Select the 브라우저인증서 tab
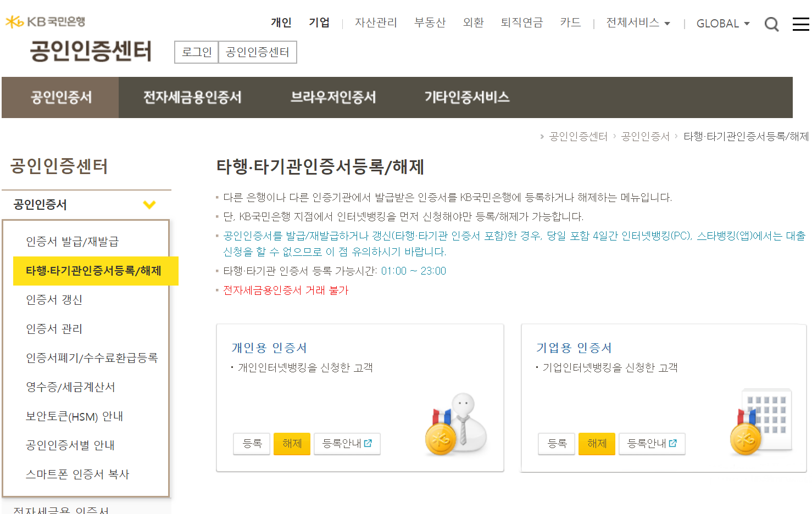 click(333, 97)
